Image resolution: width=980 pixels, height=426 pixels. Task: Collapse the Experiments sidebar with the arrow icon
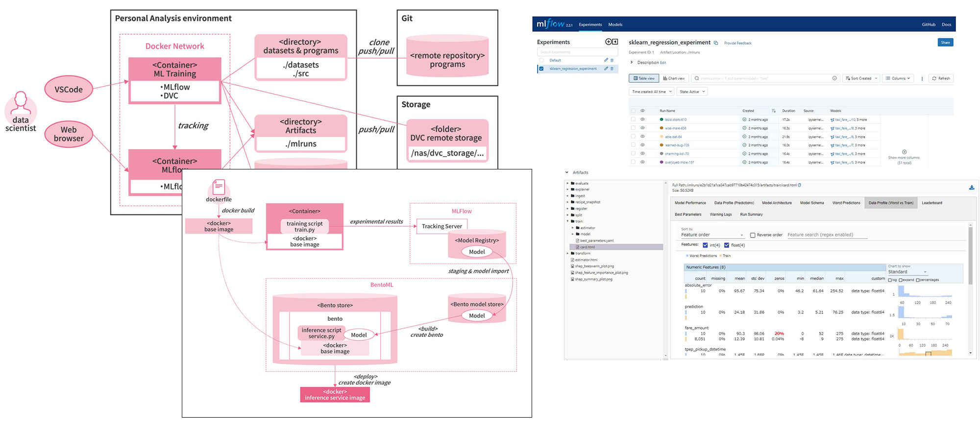tap(615, 42)
